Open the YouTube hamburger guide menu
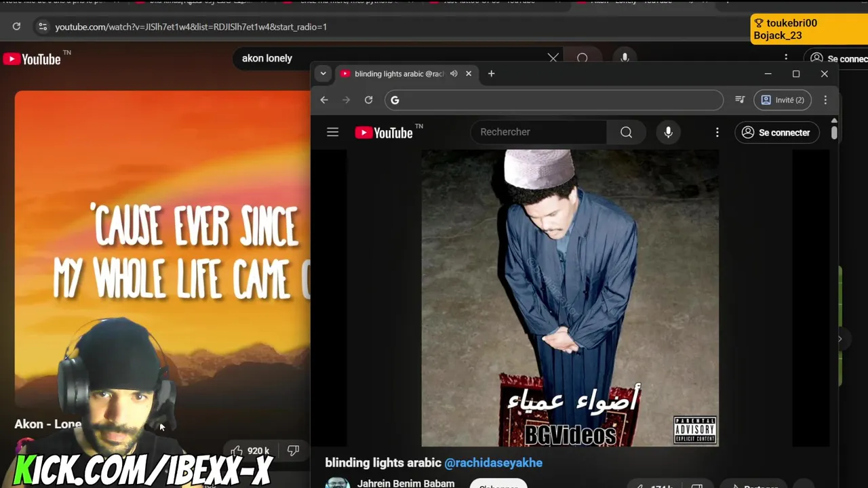 [332, 132]
